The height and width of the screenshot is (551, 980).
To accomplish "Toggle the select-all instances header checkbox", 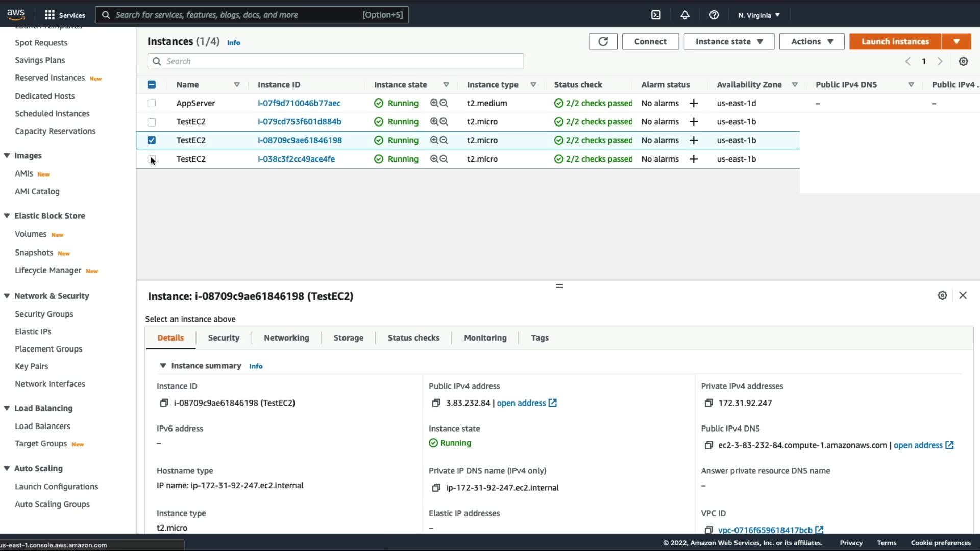I will [152, 85].
